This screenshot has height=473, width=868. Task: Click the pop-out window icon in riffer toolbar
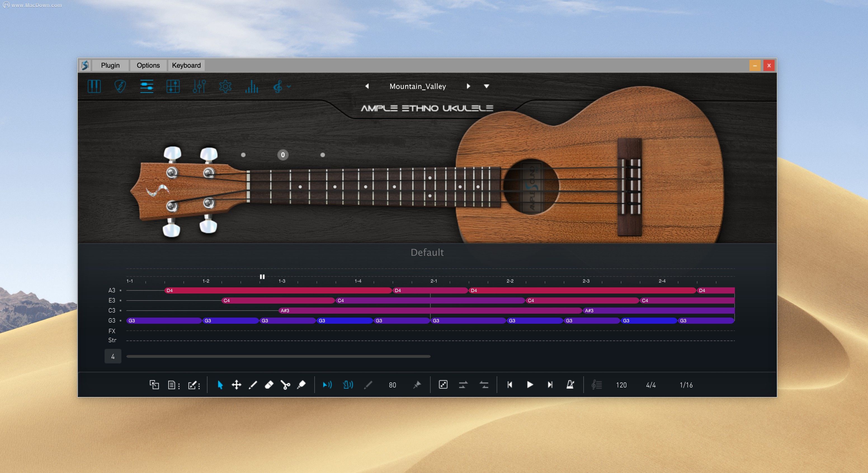[154, 385]
